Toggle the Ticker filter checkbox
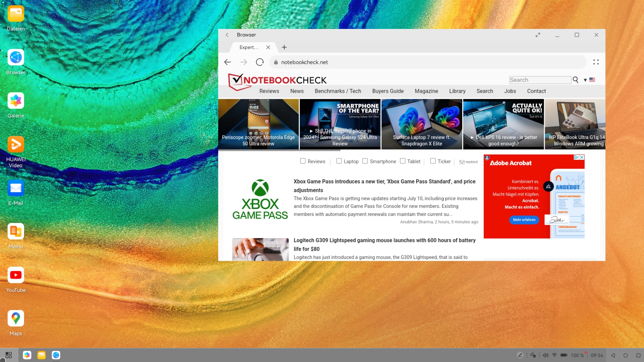Screen dimensions: 644x362 coord(433,161)
